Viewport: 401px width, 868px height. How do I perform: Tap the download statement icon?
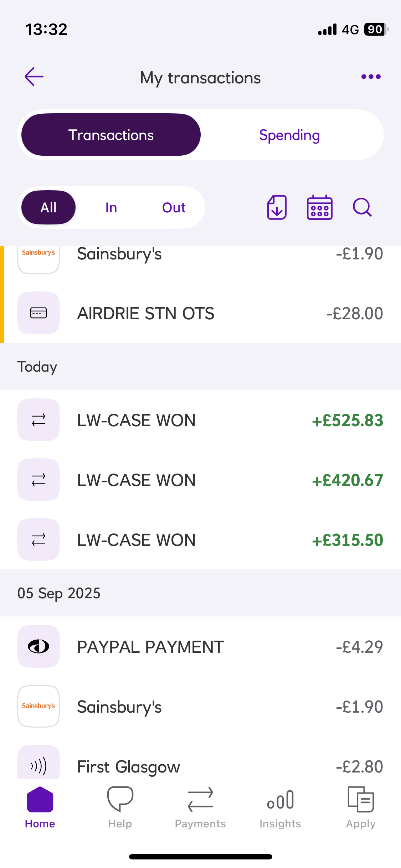(x=277, y=207)
